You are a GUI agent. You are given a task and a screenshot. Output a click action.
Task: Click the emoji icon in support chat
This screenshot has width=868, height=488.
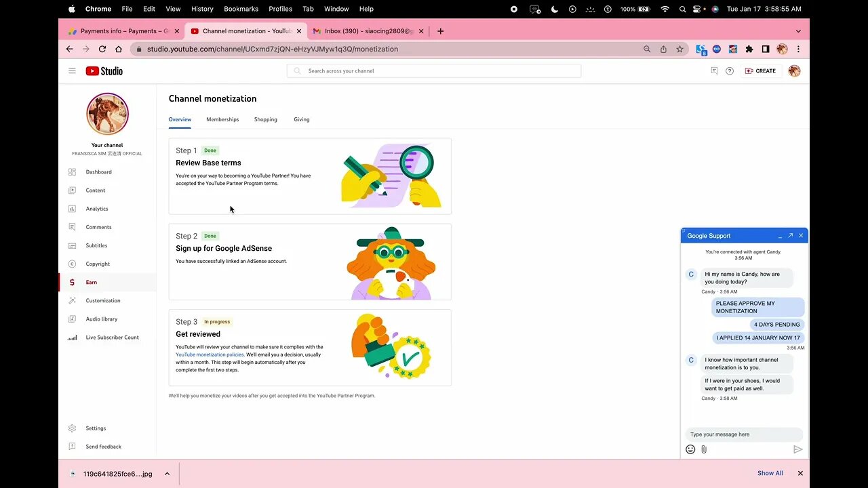(690, 449)
